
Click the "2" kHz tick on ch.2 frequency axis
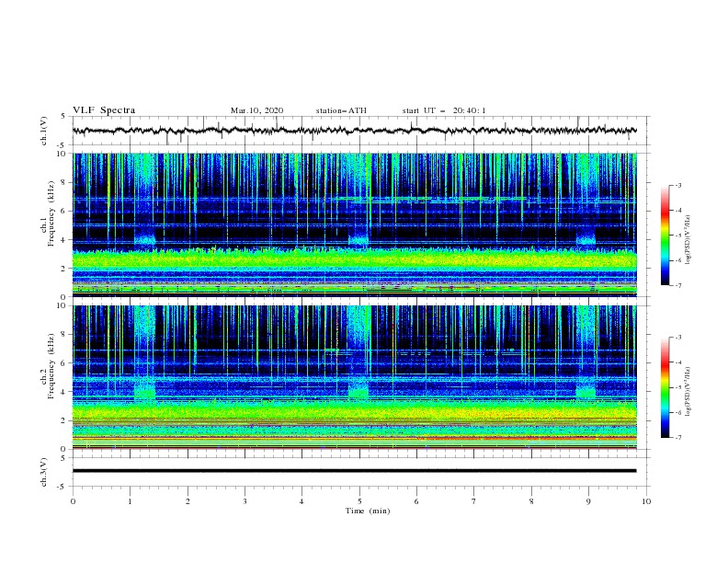tap(64, 420)
